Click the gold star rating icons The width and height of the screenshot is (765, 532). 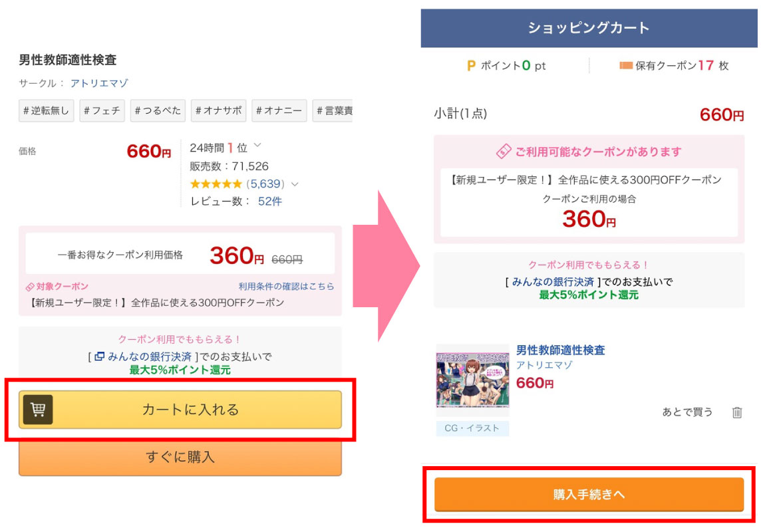point(216,184)
